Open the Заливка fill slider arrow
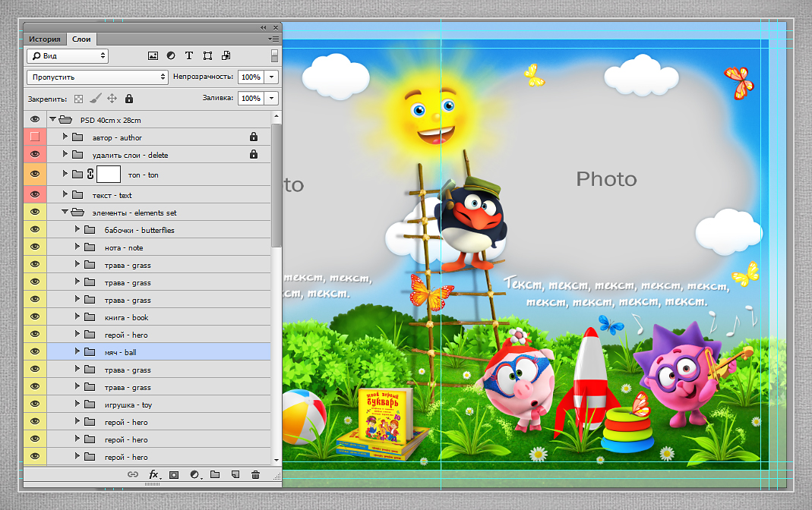Screen dimensions: 812x510 (271, 98)
